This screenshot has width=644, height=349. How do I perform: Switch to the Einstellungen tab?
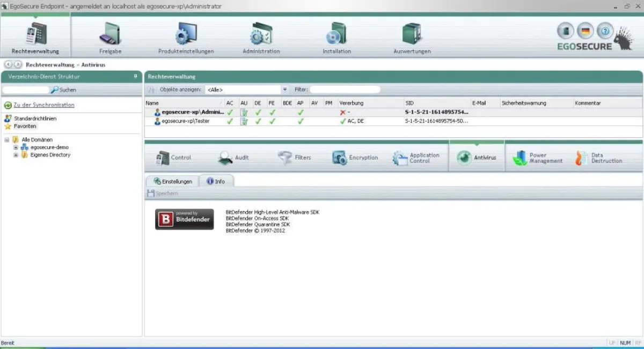click(x=172, y=181)
